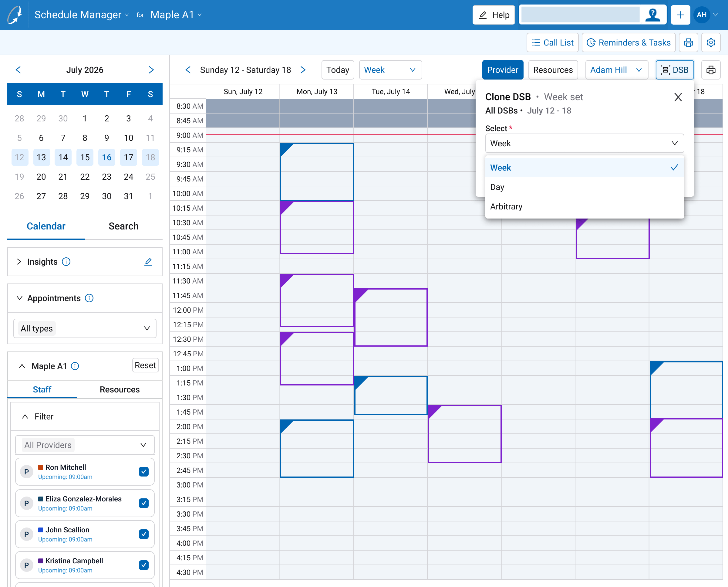Expand the Insights section
The height and width of the screenshot is (587, 728).
pos(19,262)
